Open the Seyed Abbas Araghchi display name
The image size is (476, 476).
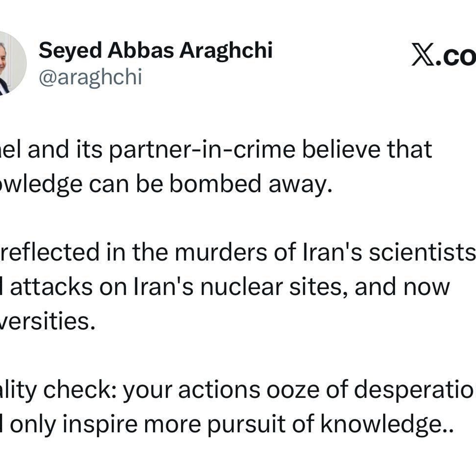point(155,50)
